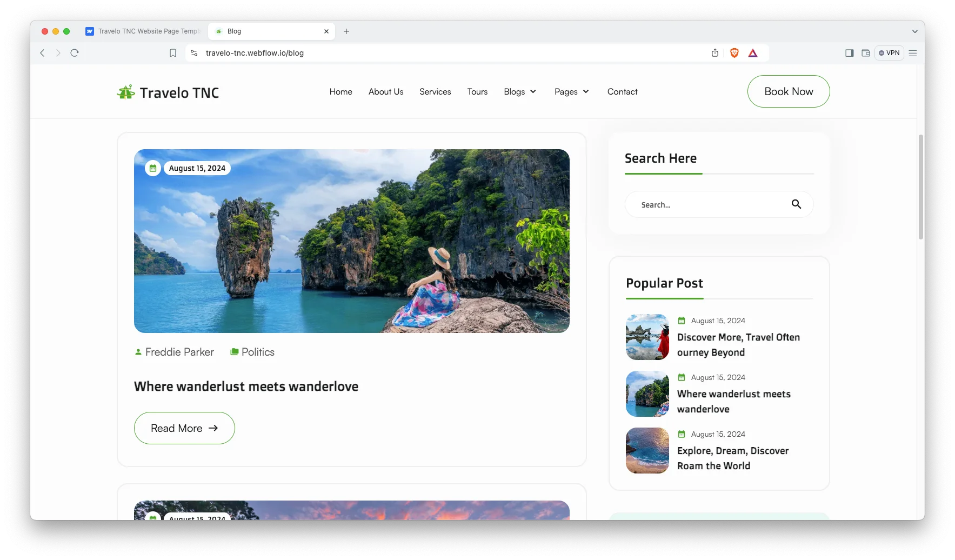Click the share icon in address bar

[715, 53]
